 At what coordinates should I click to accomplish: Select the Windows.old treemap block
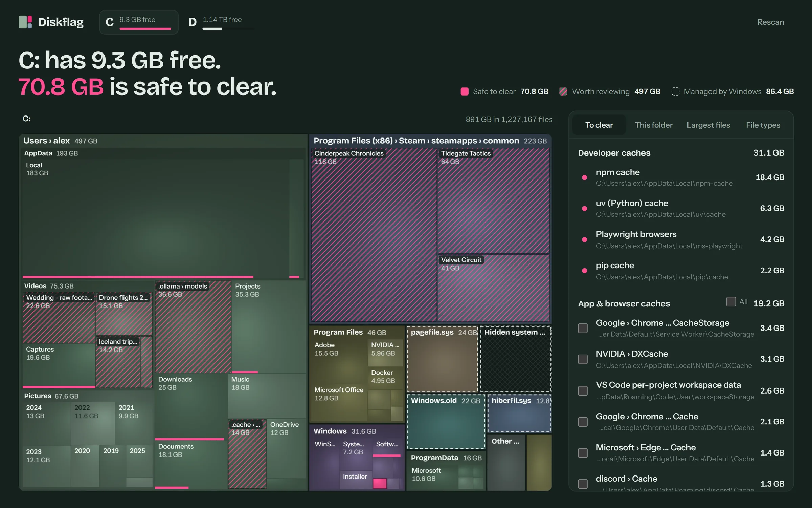pyautogui.click(x=446, y=422)
